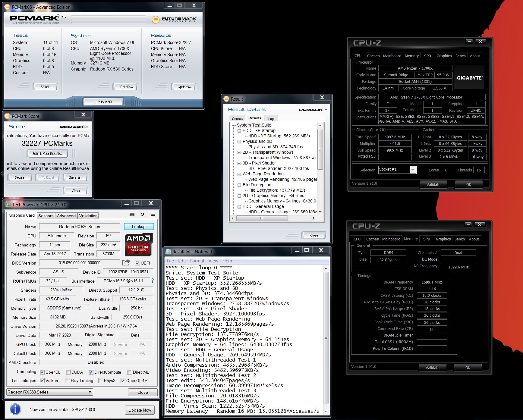Click the PCMark05 main window title icon
The image size is (523, 420).
[x=7, y=7]
